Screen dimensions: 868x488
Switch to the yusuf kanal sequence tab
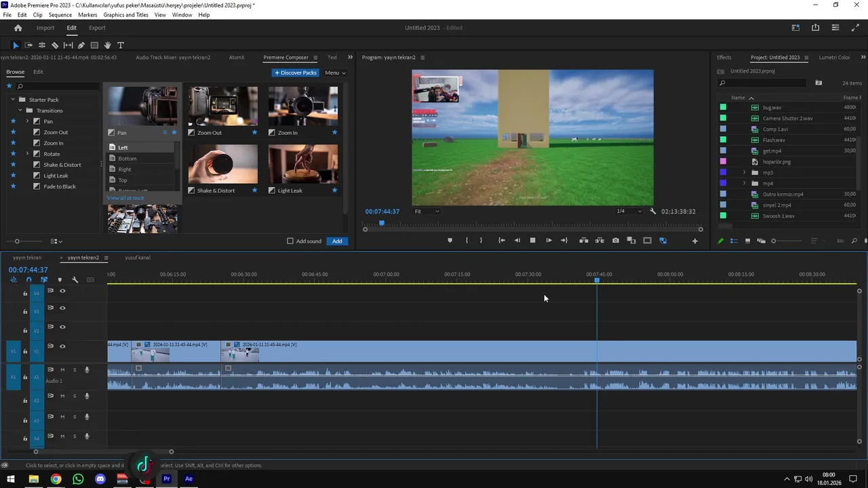click(137, 258)
